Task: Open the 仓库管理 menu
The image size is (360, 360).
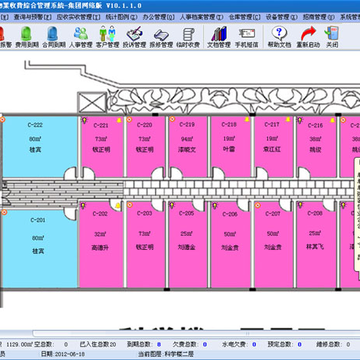Action: [x=244, y=17]
